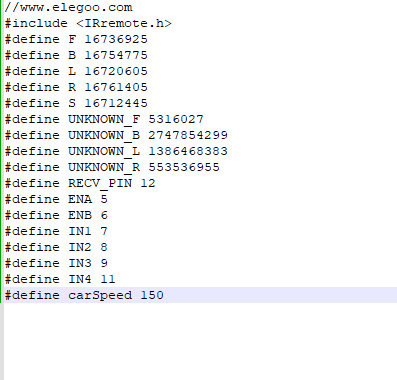Click the empty area below the code
The height and width of the screenshot is (380, 397).
tap(200, 342)
